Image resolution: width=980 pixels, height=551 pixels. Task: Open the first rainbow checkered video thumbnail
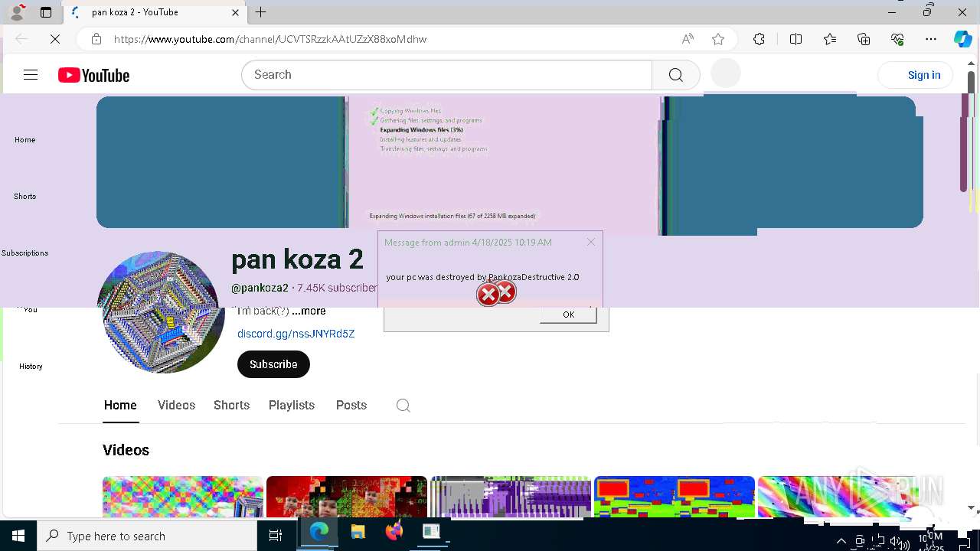[183, 497]
